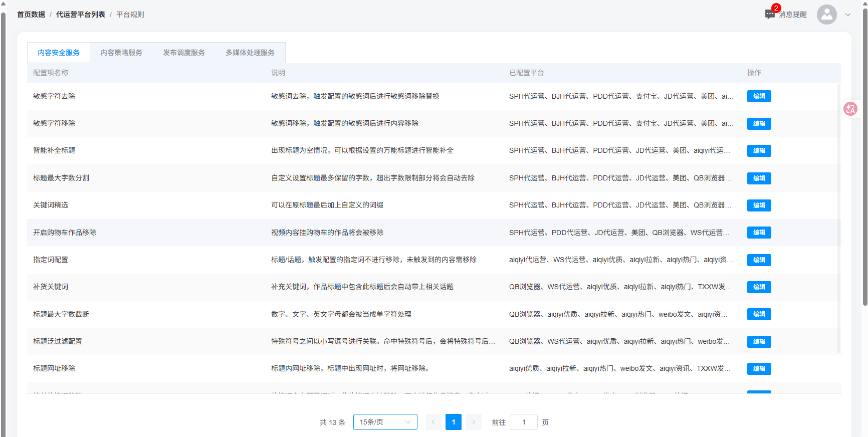
Task: Click the 前往 page number input
Action: 524,422
